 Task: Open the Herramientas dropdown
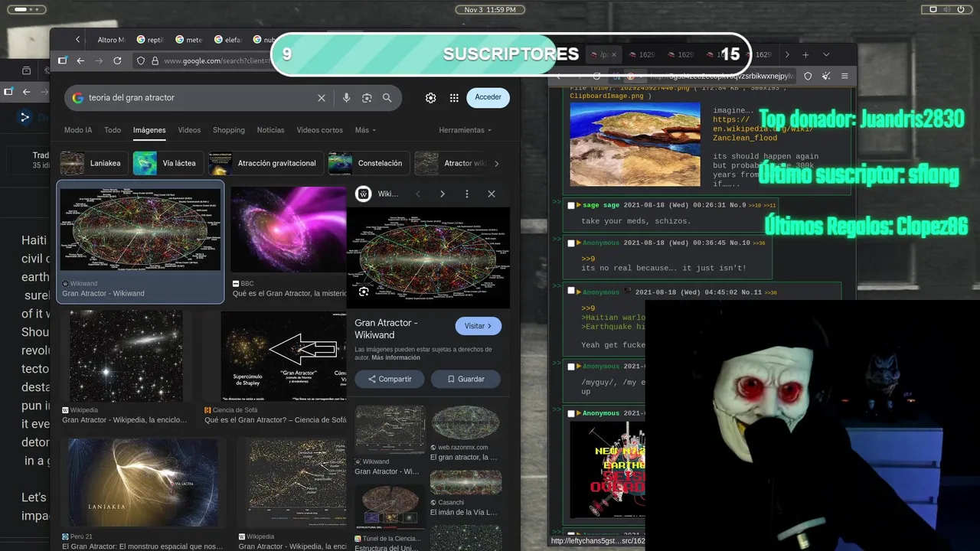click(x=466, y=130)
